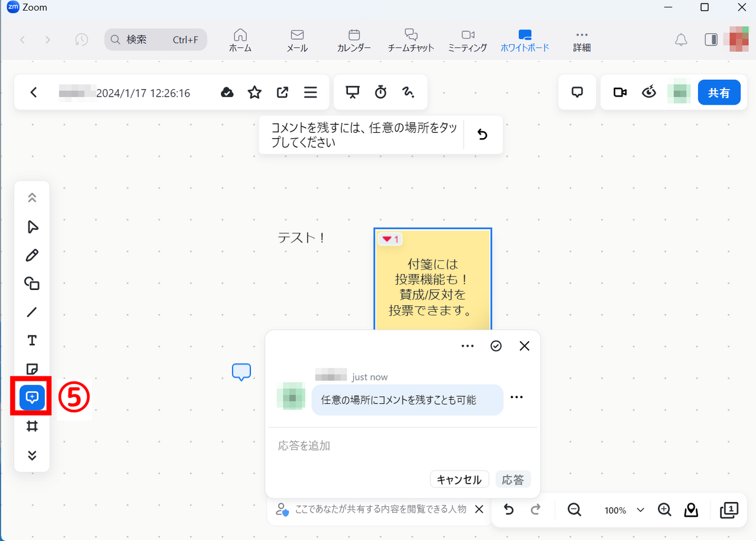Select the sticky note tool
Screen dimensions: 756x541
32,369
